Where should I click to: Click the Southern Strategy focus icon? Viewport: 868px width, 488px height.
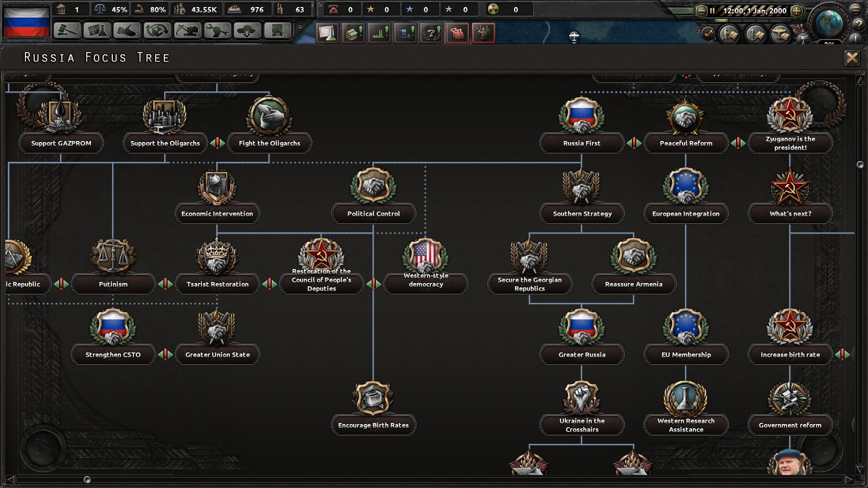(582, 187)
